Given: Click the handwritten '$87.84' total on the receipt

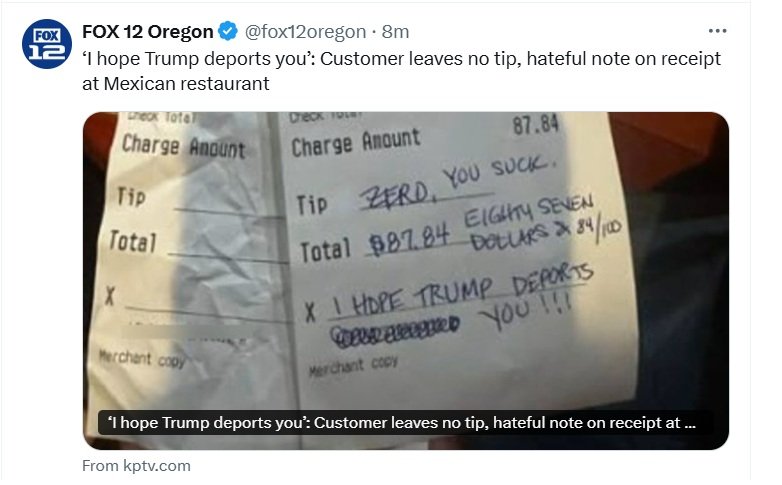Looking at the screenshot, I should coord(409,239).
